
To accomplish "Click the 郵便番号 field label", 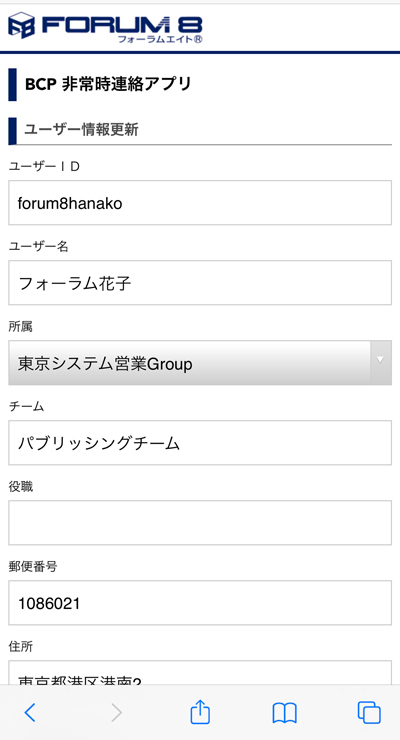I will pyautogui.click(x=33, y=566).
